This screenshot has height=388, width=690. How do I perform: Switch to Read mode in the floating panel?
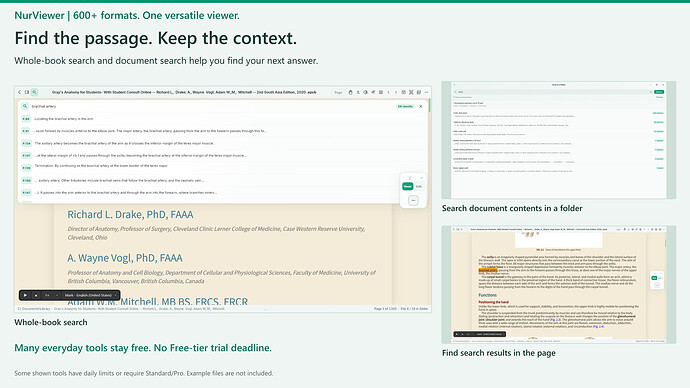coord(408,187)
